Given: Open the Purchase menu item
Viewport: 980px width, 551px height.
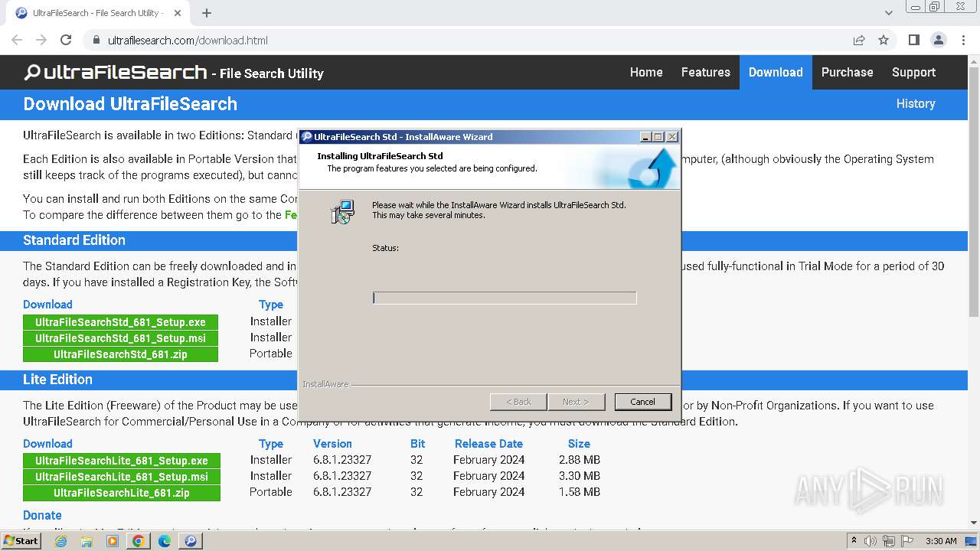Looking at the screenshot, I should click(847, 72).
